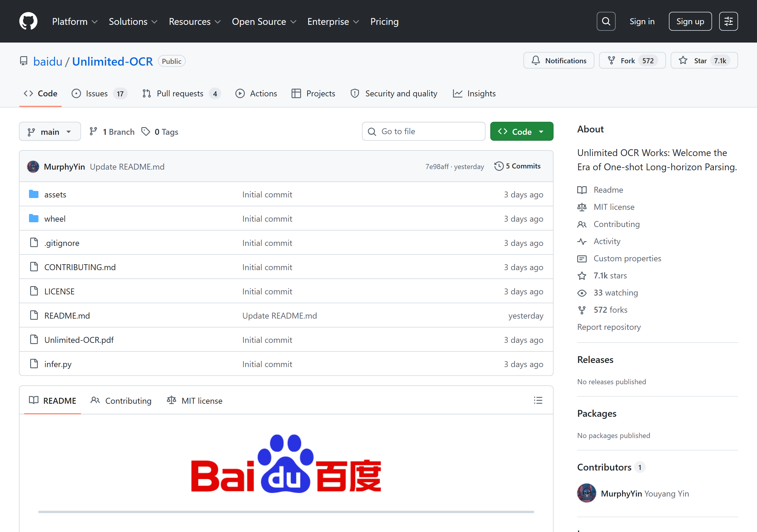Open the appearance settings sliders icon

click(728, 21)
